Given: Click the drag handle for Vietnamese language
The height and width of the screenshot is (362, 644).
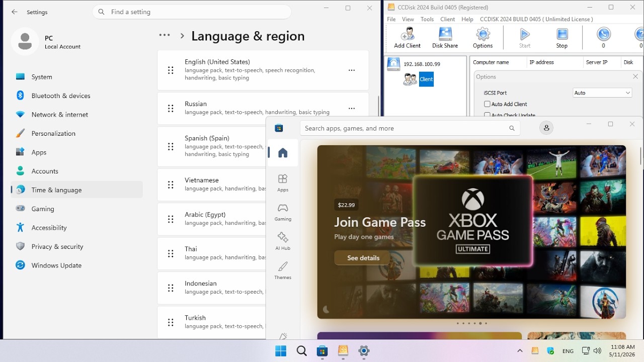Looking at the screenshot, I should click(x=171, y=185).
